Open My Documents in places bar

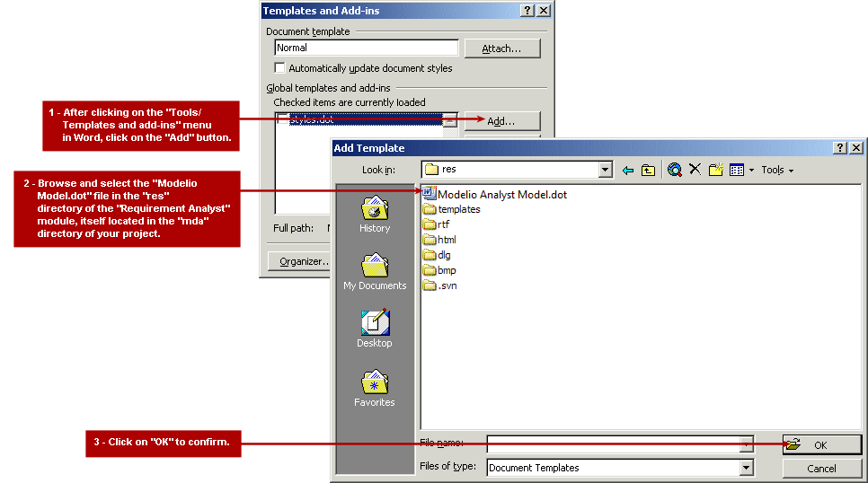tap(375, 272)
